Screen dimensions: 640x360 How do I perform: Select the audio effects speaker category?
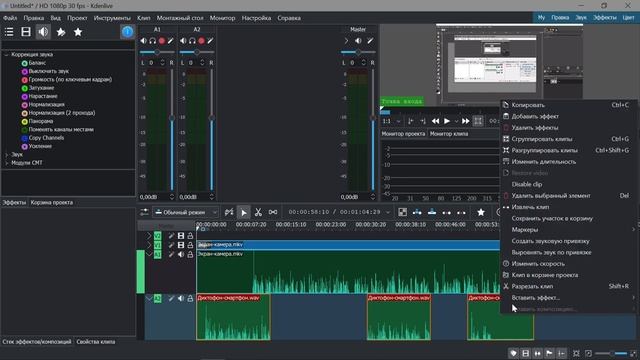[43, 32]
